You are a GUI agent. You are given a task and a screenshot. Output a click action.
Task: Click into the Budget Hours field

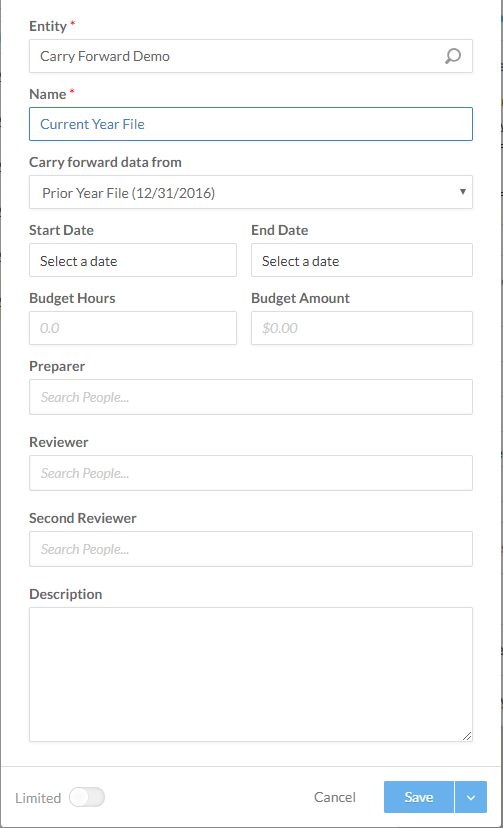point(133,328)
